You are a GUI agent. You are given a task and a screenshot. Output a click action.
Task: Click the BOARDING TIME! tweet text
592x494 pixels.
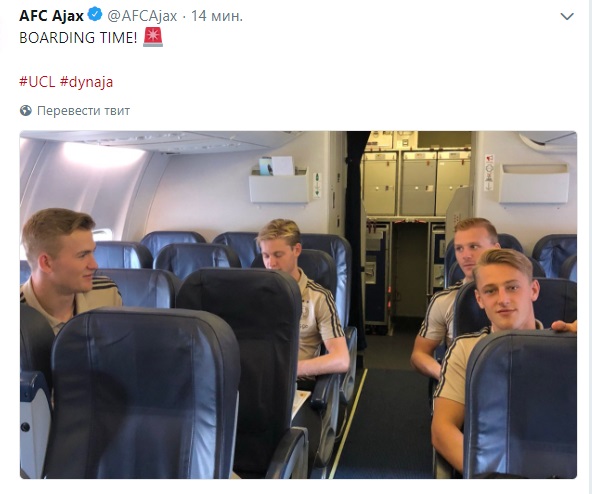(78, 37)
